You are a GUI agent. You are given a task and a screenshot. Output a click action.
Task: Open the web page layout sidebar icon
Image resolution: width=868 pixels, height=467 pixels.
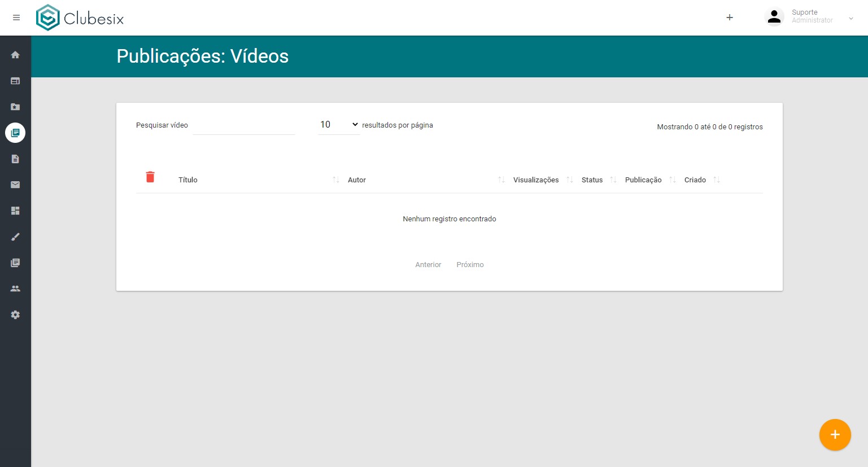tap(15, 81)
